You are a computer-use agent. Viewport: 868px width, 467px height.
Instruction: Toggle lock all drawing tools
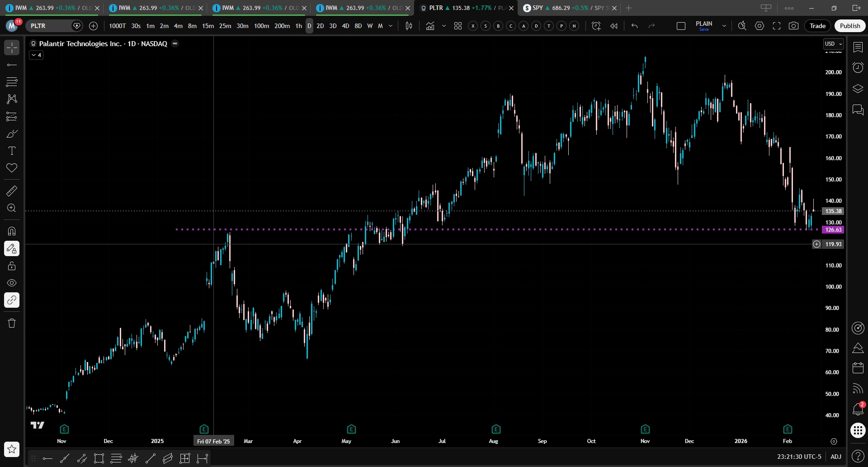point(12,266)
